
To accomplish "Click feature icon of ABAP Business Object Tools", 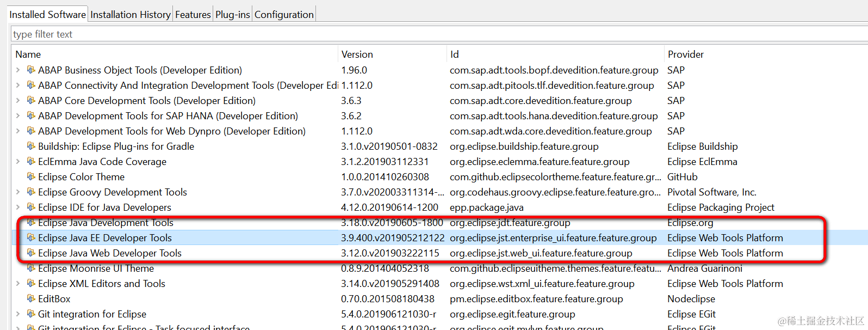I will click(31, 70).
